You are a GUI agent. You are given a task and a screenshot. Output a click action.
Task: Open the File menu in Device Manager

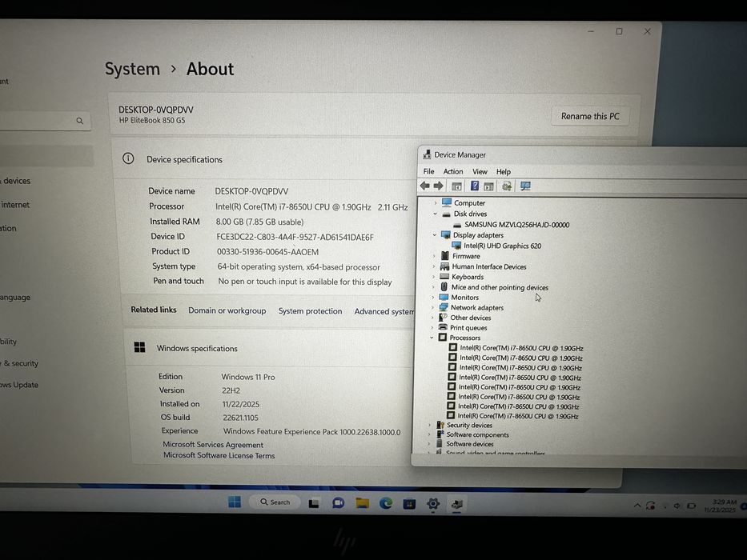(x=429, y=171)
